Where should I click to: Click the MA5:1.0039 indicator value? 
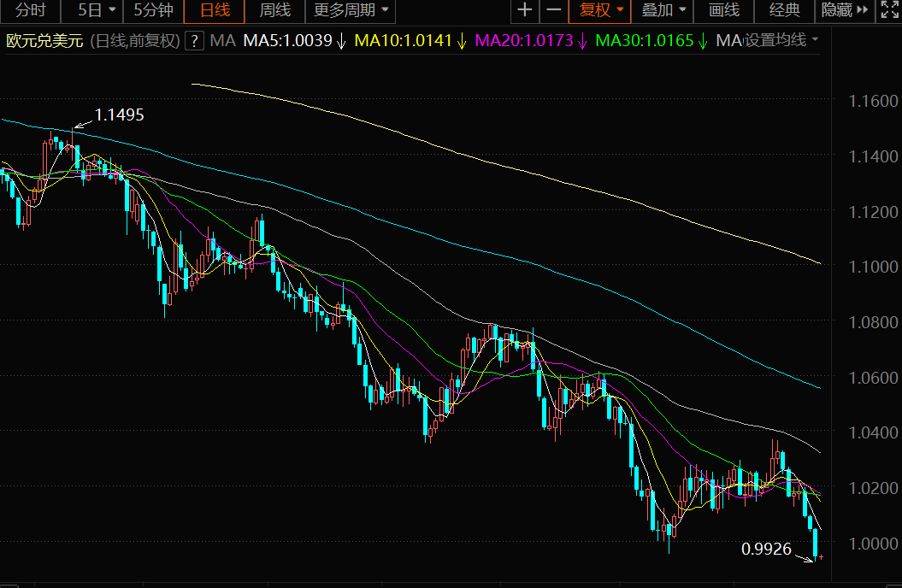pyautogui.click(x=294, y=41)
